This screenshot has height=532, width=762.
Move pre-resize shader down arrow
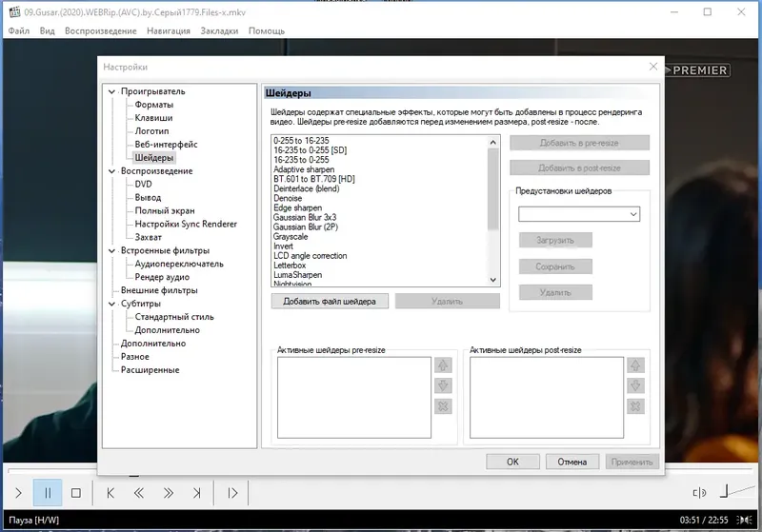coord(443,385)
